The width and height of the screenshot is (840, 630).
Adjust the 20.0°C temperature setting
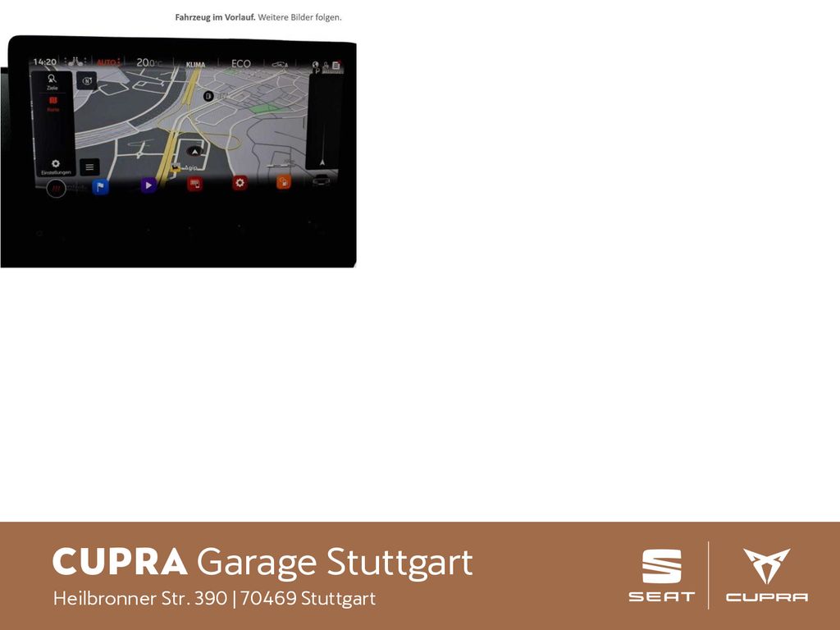(x=149, y=62)
